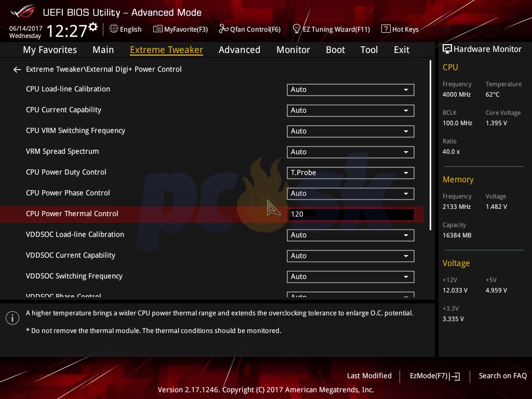Open clock settings via the gear icon
Image resolution: width=532 pixels, height=399 pixels.
click(93, 27)
